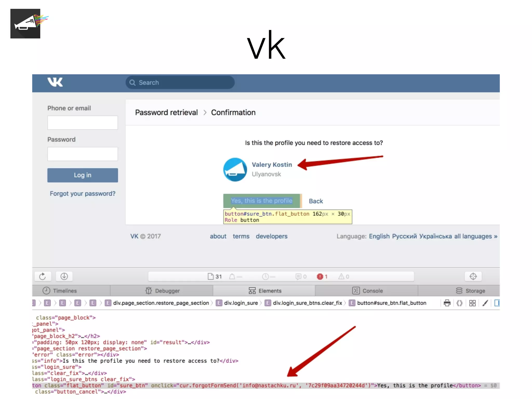Click Password retrieval breadcrumb
The width and height of the screenshot is (532, 399).
[x=166, y=112]
